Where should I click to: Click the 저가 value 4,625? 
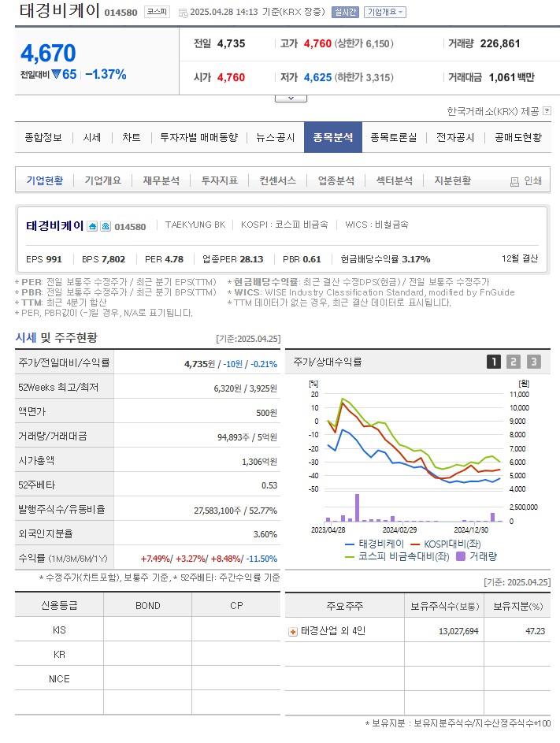point(317,77)
